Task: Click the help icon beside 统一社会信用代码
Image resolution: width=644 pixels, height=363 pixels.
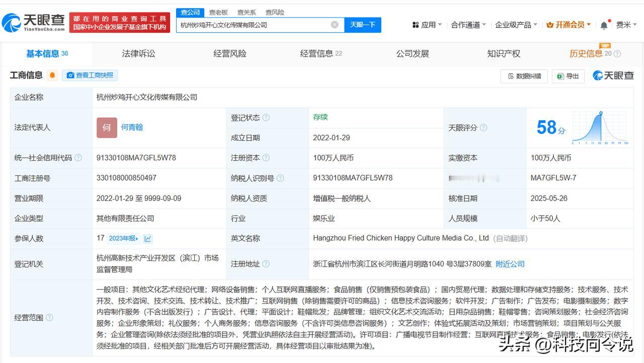Action: click(78, 158)
